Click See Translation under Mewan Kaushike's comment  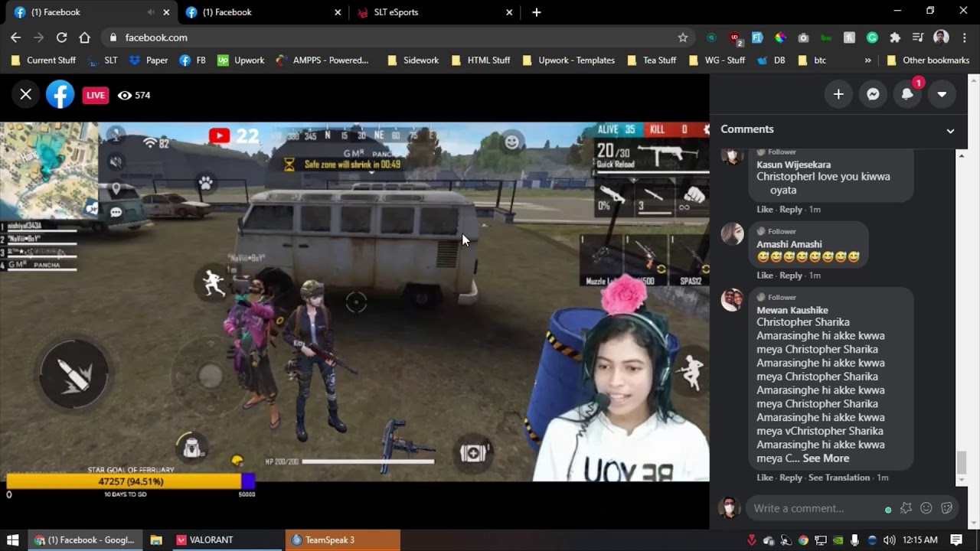coord(839,478)
